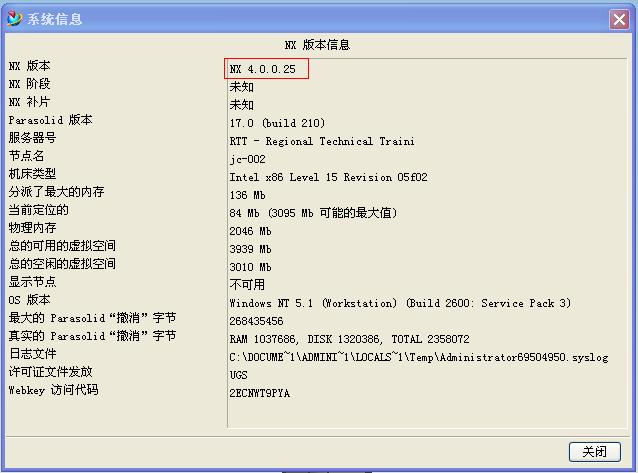
Task: Click the 日志文件 label
Action: 33,353
